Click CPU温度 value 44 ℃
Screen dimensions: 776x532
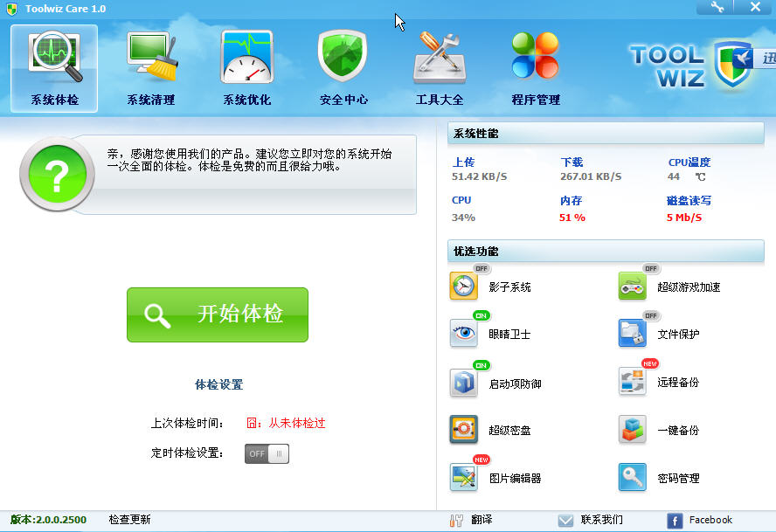tap(686, 176)
